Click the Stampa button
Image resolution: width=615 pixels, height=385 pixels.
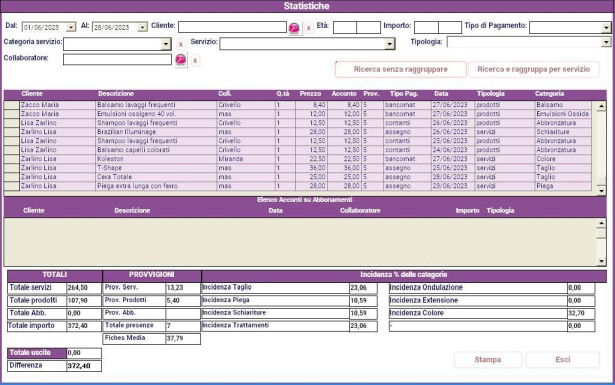click(488, 360)
